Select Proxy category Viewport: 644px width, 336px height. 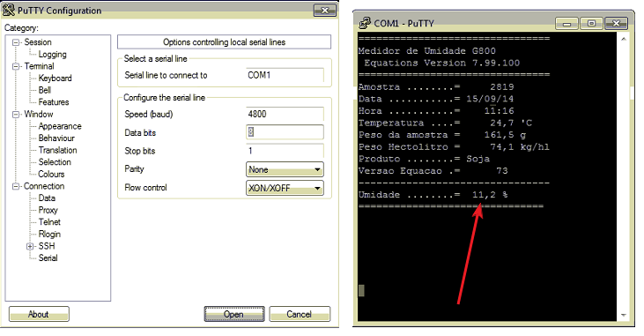(x=48, y=210)
